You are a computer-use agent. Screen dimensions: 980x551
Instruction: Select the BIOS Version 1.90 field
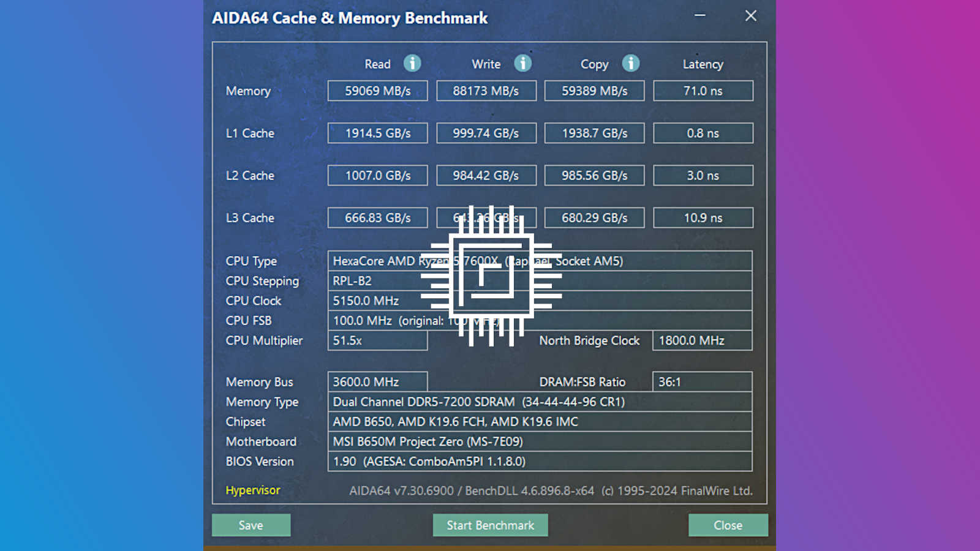539,461
